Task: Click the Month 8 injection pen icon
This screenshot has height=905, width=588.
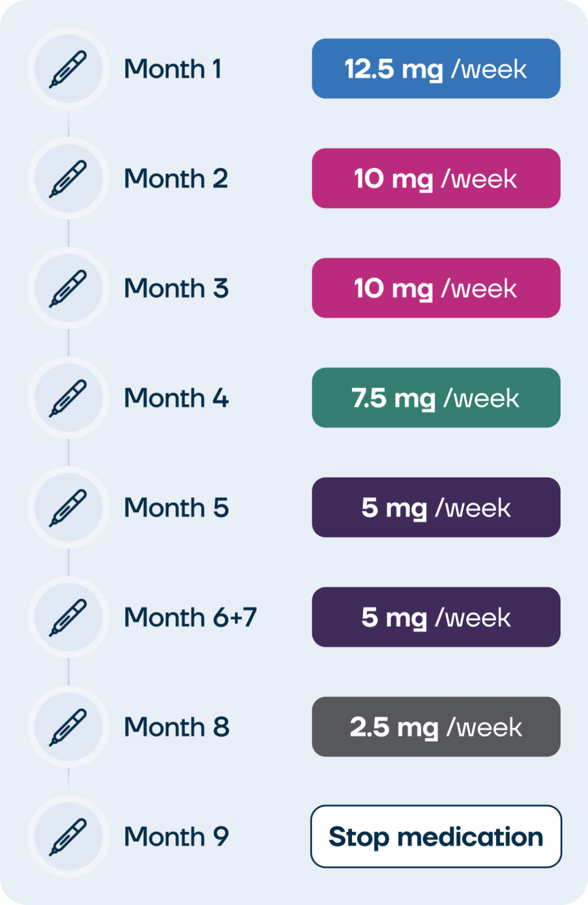Action: coord(68,727)
